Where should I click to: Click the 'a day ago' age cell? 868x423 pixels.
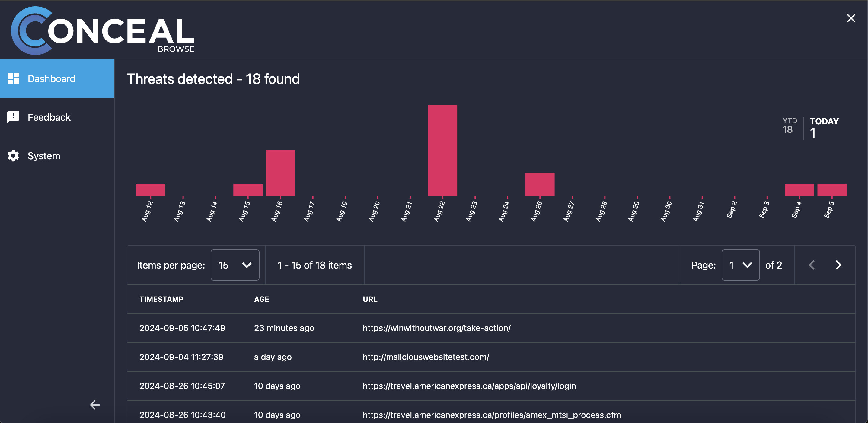coord(273,357)
